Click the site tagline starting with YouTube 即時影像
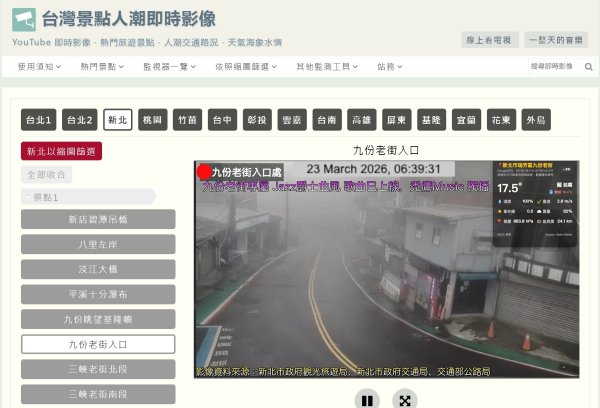 [x=147, y=42]
